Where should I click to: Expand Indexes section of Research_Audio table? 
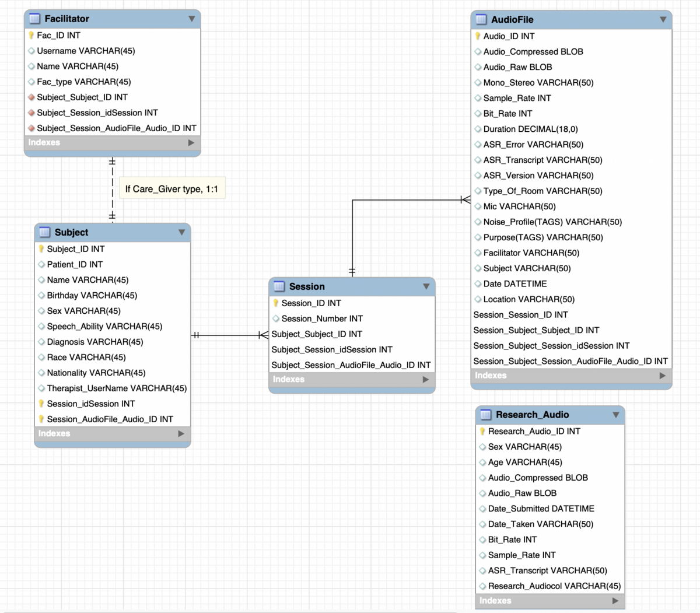tap(615, 601)
